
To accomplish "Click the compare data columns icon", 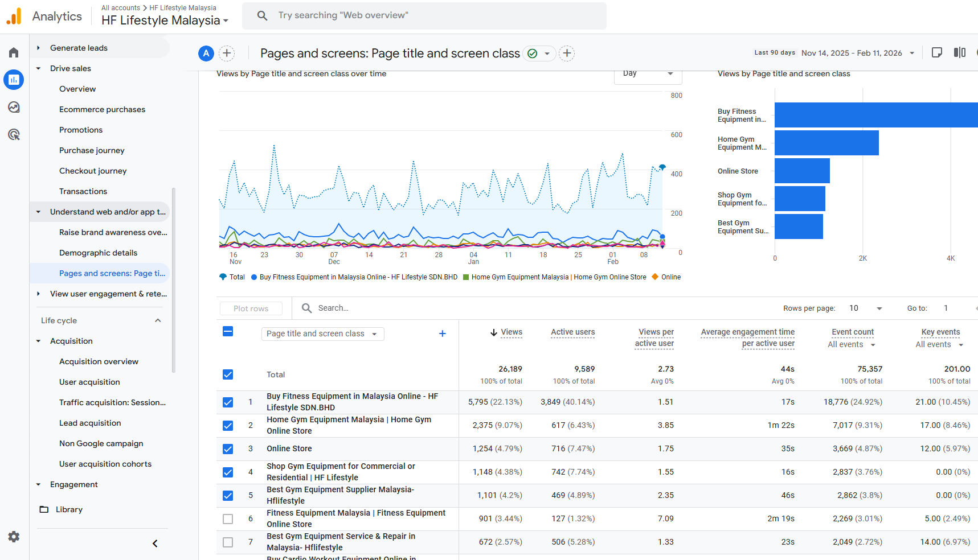I will [959, 52].
